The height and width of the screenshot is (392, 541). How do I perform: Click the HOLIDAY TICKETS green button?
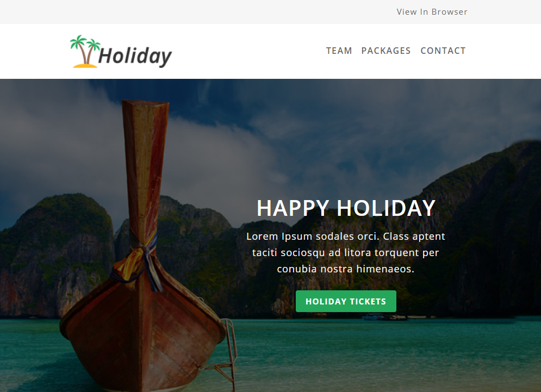(346, 301)
